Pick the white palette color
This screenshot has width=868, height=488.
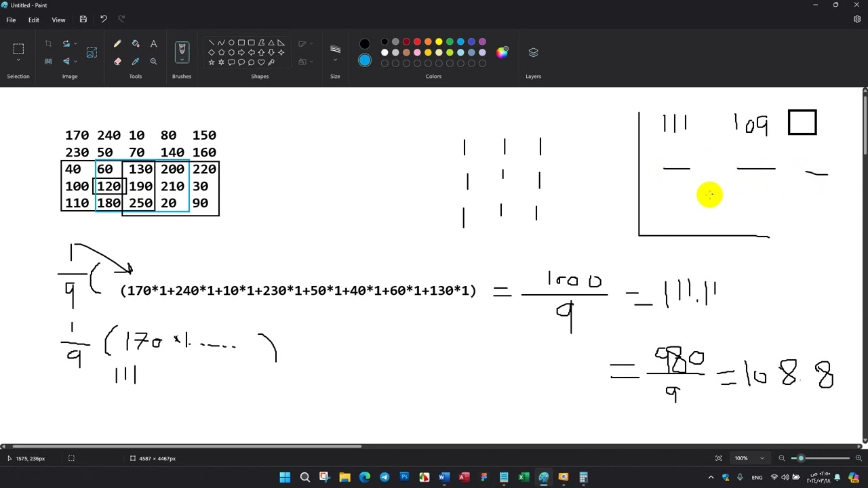pyautogui.click(x=384, y=52)
